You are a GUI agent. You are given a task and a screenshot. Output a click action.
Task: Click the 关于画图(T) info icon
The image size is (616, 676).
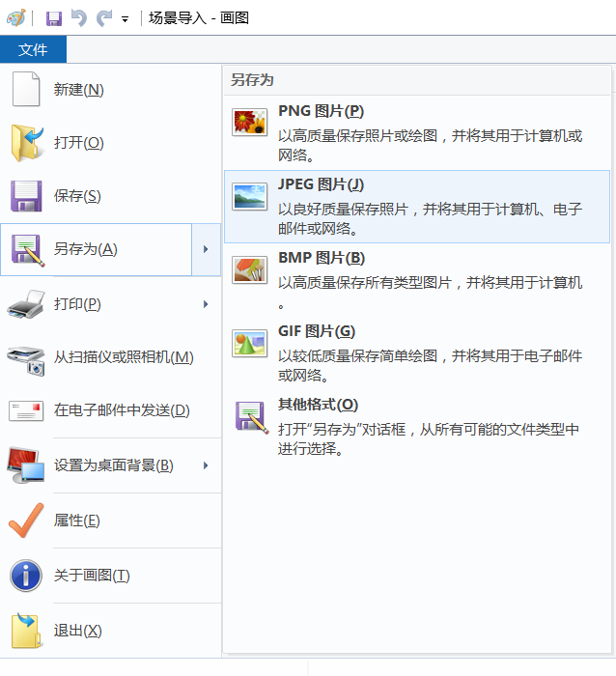26,576
